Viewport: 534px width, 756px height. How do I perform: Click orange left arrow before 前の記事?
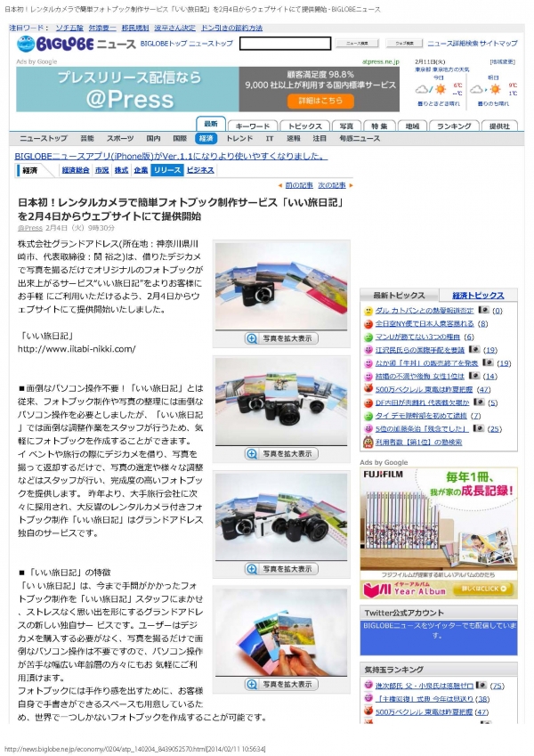coord(280,185)
